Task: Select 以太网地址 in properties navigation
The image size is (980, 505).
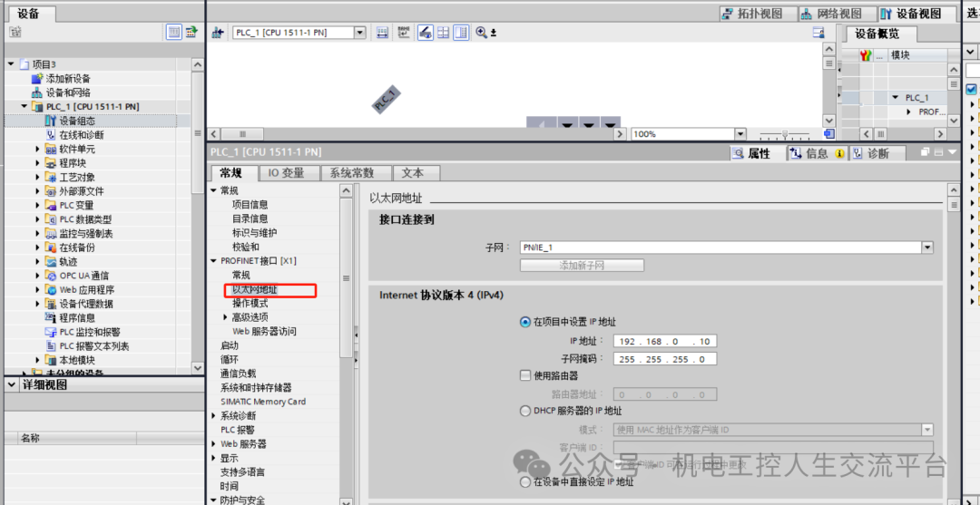Action: click(x=254, y=289)
